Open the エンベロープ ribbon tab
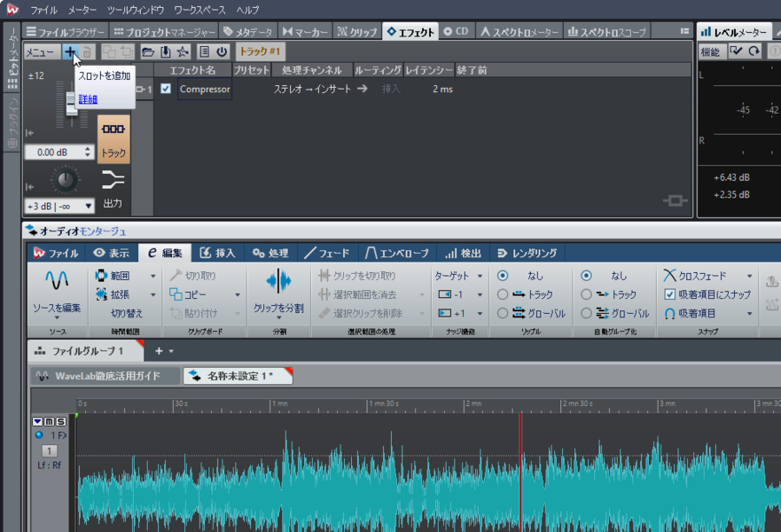The height and width of the screenshot is (532, 781). tap(396, 253)
